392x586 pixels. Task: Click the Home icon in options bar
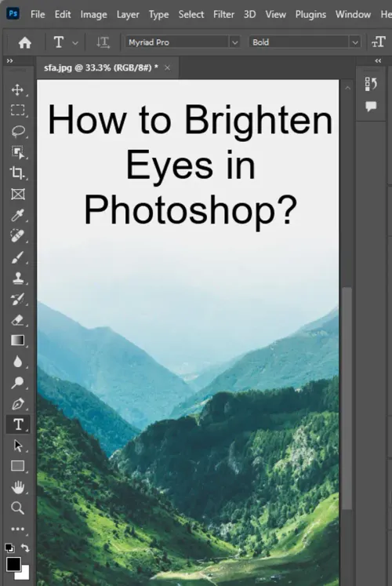tap(25, 42)
